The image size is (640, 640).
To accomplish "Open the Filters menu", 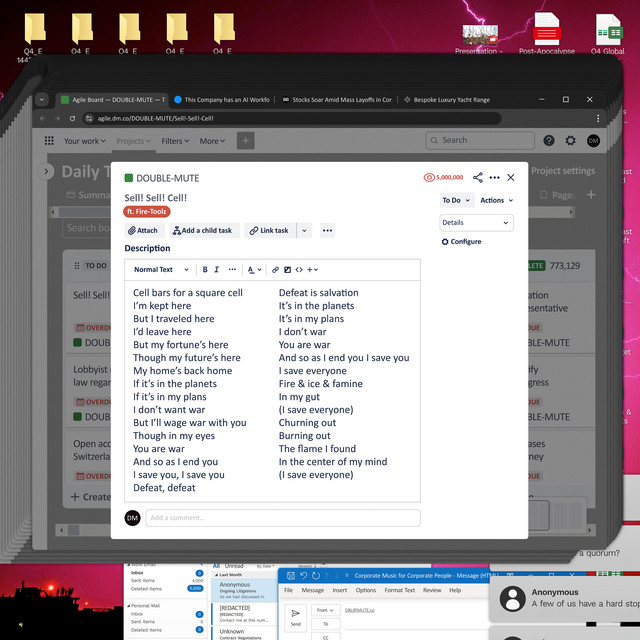I will 176,141.
